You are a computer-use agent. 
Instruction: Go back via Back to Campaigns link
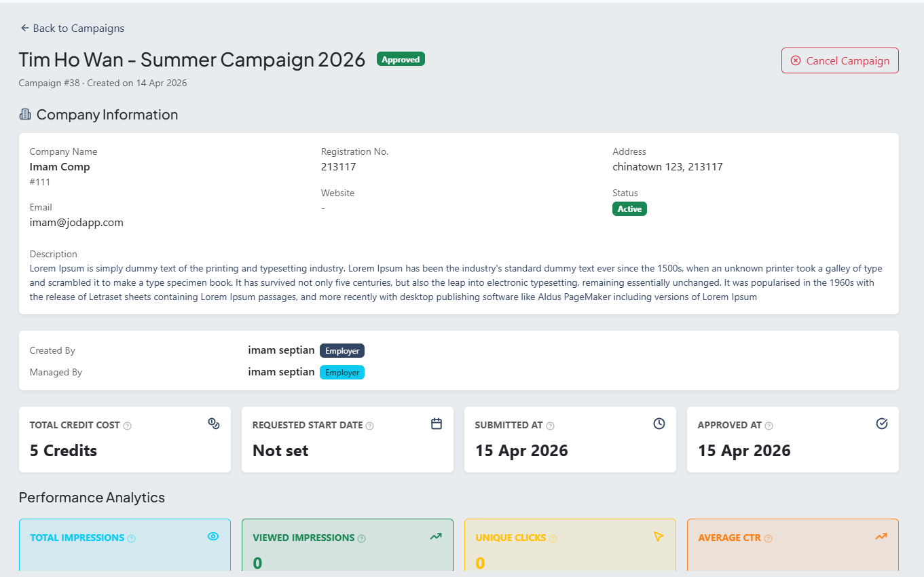click(72, 29)
